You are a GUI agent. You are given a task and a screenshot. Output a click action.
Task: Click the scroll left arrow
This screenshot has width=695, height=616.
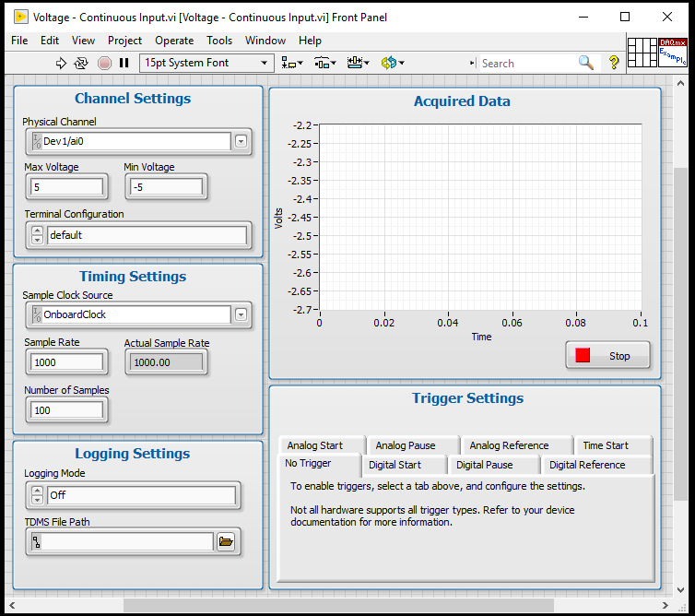coord(12,605)
